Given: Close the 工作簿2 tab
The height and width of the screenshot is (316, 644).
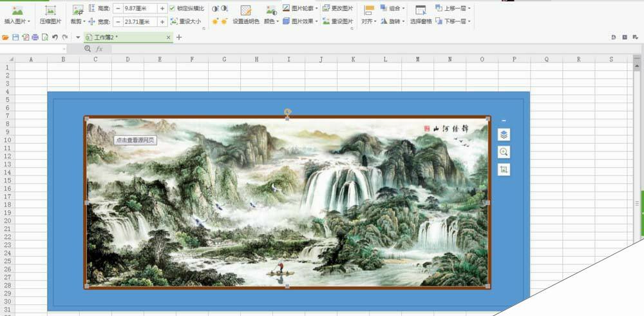Looking at the screenshot, I should [168, 37].
